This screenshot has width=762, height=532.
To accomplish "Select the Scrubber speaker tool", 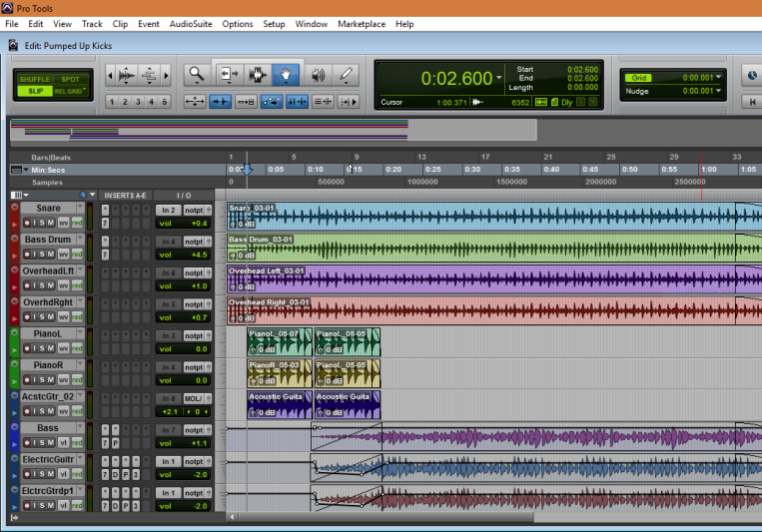I will pyautogui.click(x=318, y=75).
